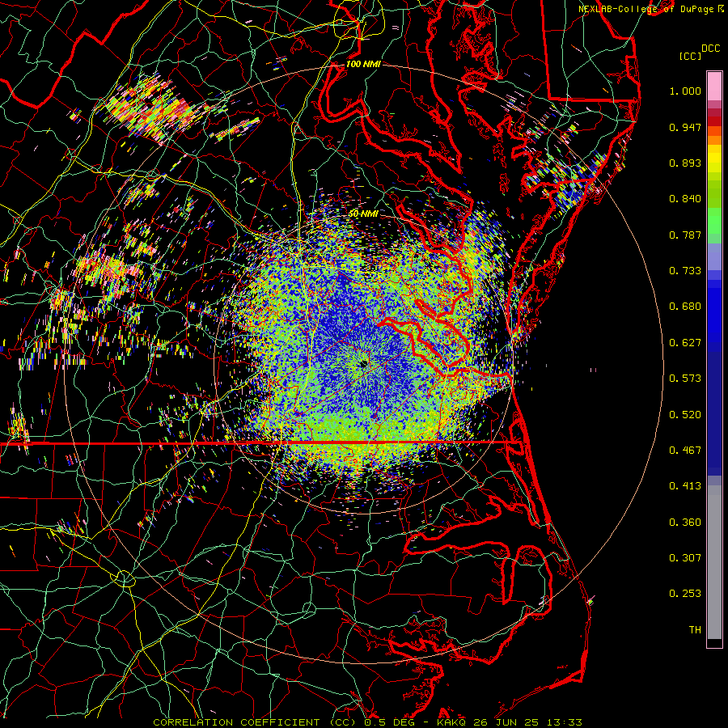Click the 0.840 scale value

click(685, 199)
